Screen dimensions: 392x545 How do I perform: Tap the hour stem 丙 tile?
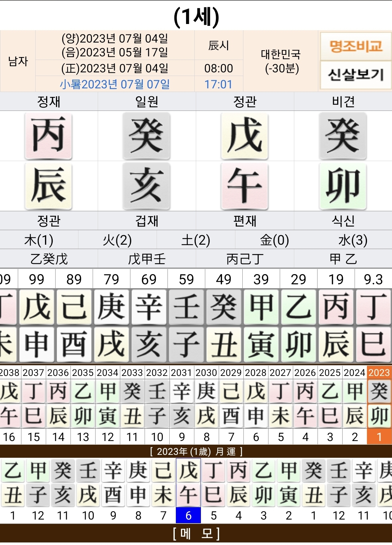pos(48,136)
